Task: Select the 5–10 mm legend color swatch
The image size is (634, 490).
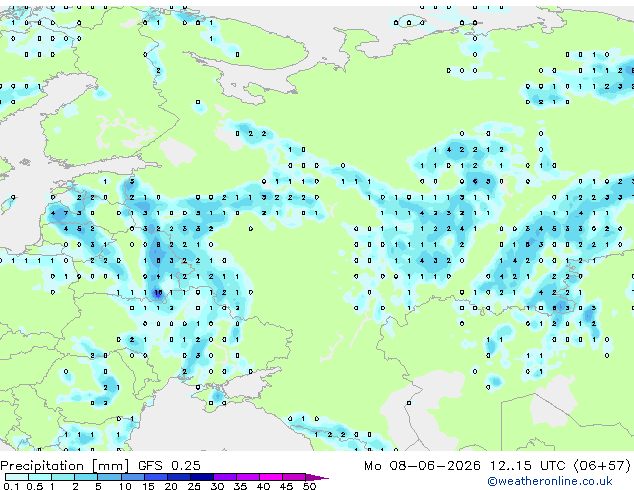Action: pyautogui.click(x=109, y=477)
